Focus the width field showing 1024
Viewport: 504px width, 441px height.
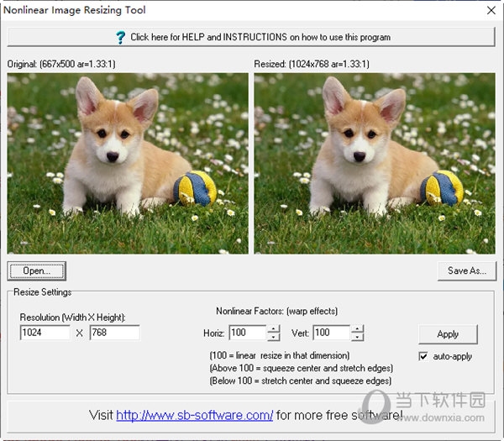45,333
